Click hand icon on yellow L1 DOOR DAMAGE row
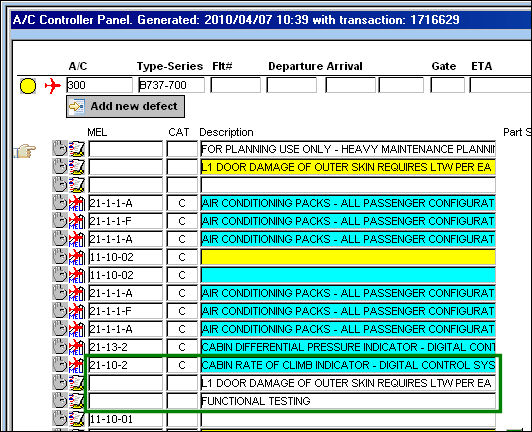This screenshot has height=432, width=532. [60, 167]
